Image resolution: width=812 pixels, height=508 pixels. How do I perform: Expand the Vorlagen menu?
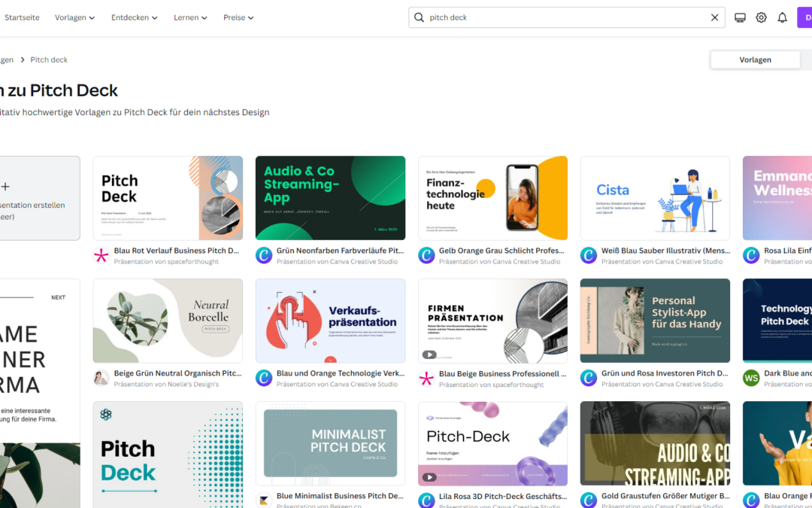[x=74, y=17]
